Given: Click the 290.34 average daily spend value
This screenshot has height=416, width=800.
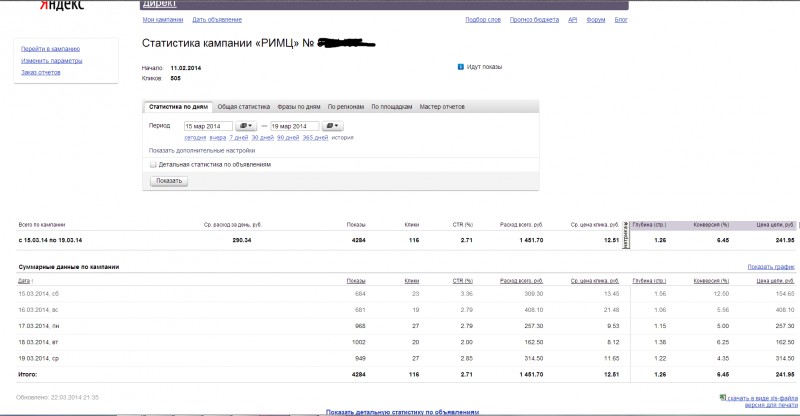Looking at the screenshot, I should 242,240.
